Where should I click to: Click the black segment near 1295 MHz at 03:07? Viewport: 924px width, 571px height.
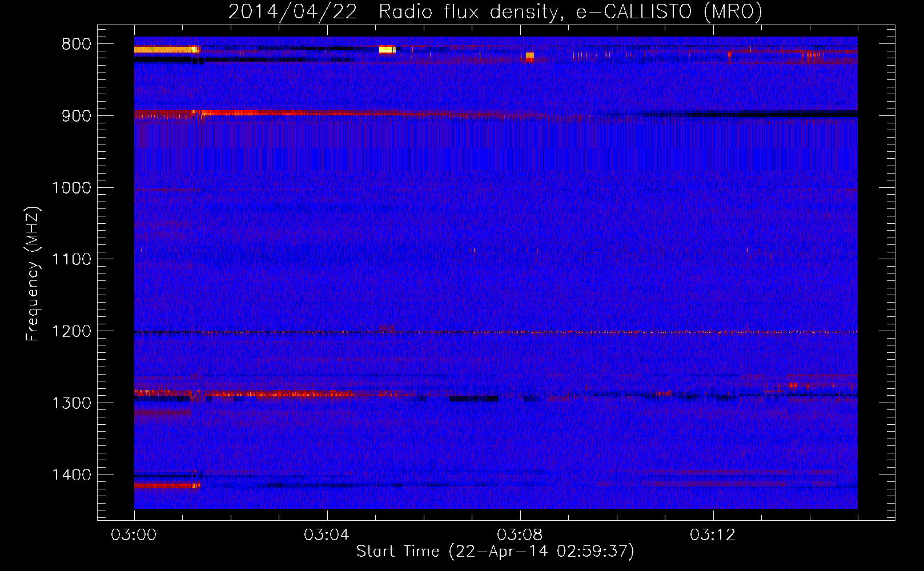click(x=473, y=399)
